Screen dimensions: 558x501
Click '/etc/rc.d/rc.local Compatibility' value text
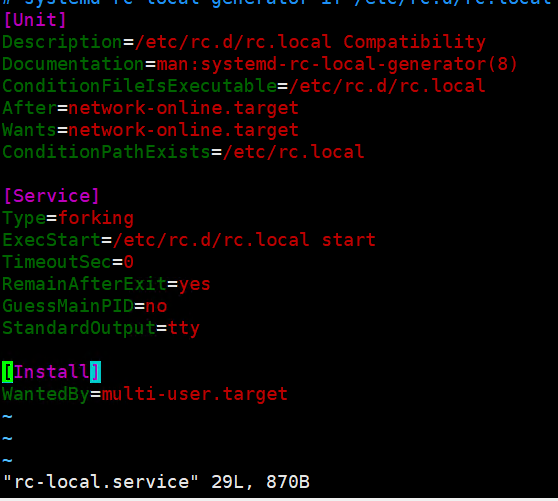coord(310,42)
